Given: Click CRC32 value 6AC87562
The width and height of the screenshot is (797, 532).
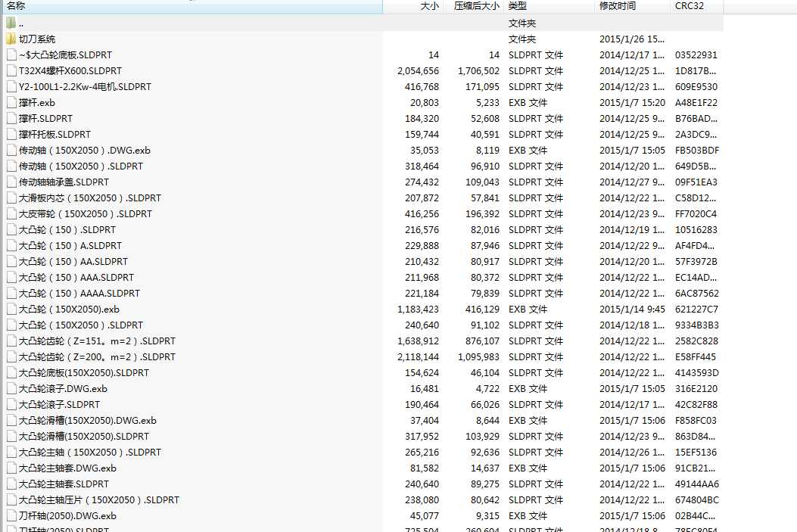Looking at the screenshot, I should click(697, 293).
